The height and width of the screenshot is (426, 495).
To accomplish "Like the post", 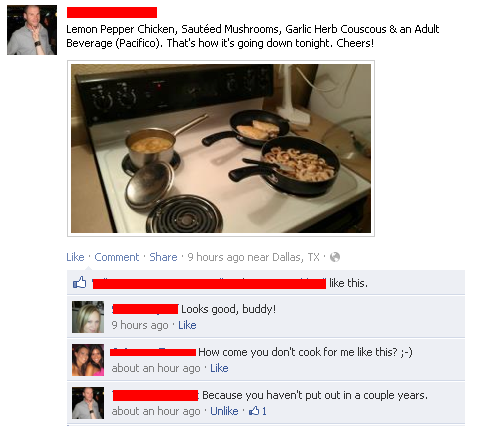I will [x=75, y=257].
